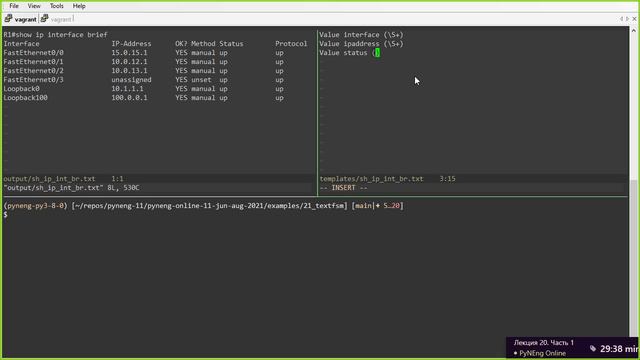Click the second vagrant tab's session icon

click(44, 19)
